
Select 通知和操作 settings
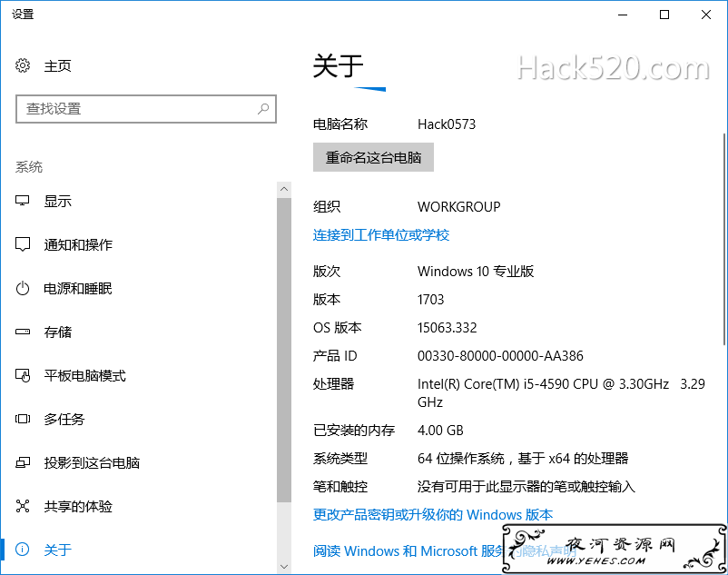point(78,244)
